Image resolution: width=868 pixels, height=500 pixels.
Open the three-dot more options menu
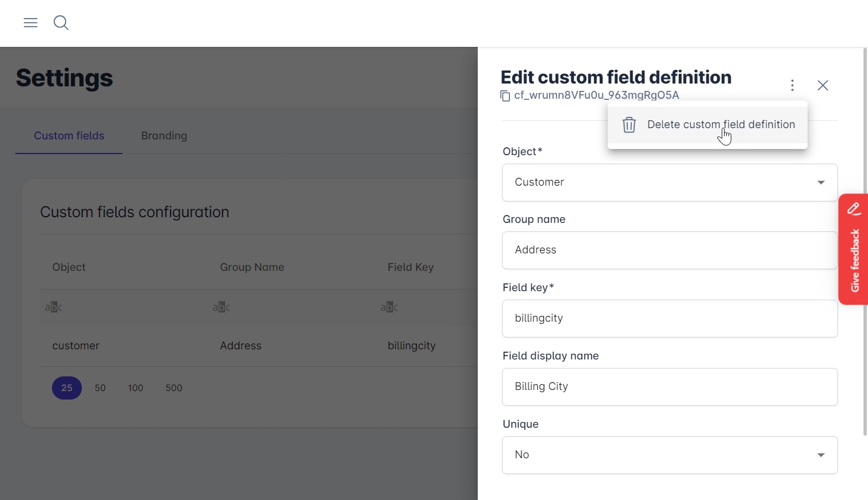coord(792,85)
